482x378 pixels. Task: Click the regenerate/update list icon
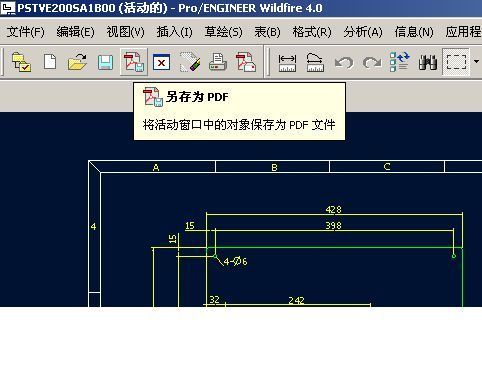tap(400, 62)
